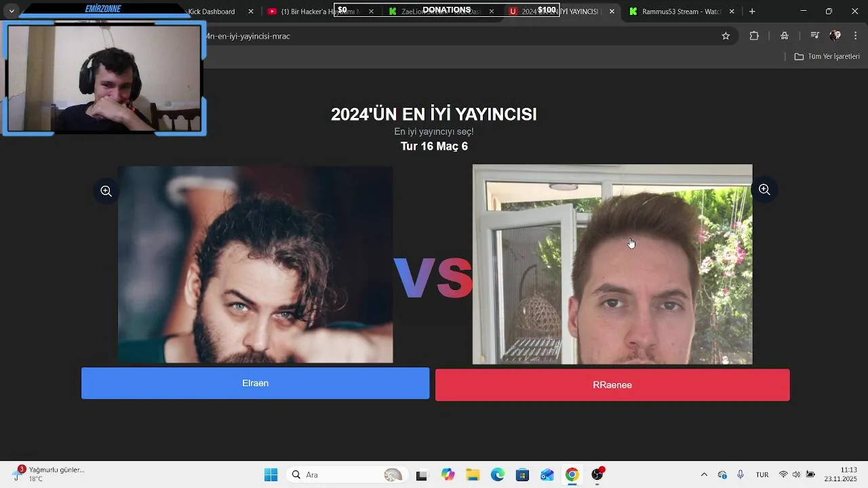868x488 pixels.
Task: Change the TUR input language
Action: click(x=762, y=475)
